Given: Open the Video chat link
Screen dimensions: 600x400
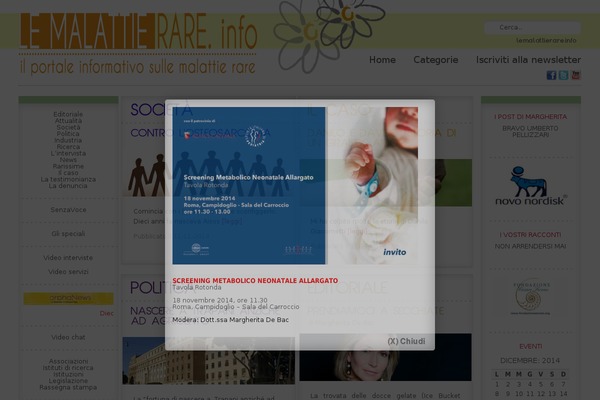Looking at the screenshot, I should pyautogui.click(x=68, y=337).
